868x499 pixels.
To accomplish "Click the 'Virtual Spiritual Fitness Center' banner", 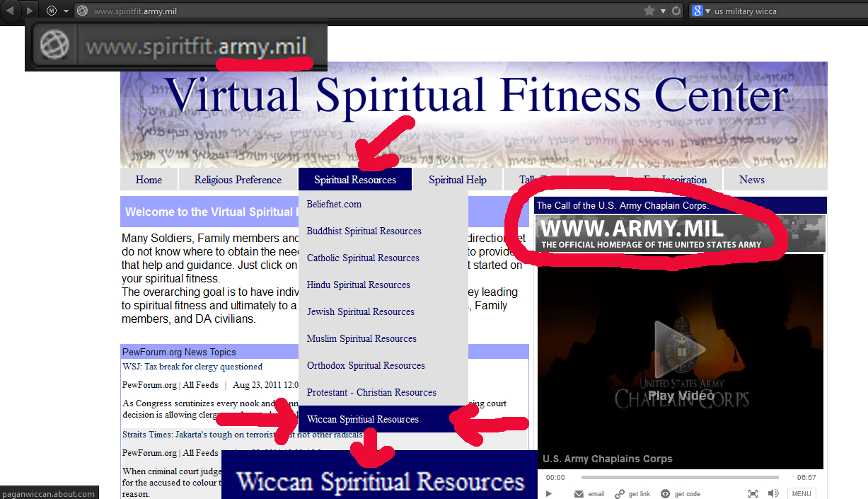I will [474, 114].
